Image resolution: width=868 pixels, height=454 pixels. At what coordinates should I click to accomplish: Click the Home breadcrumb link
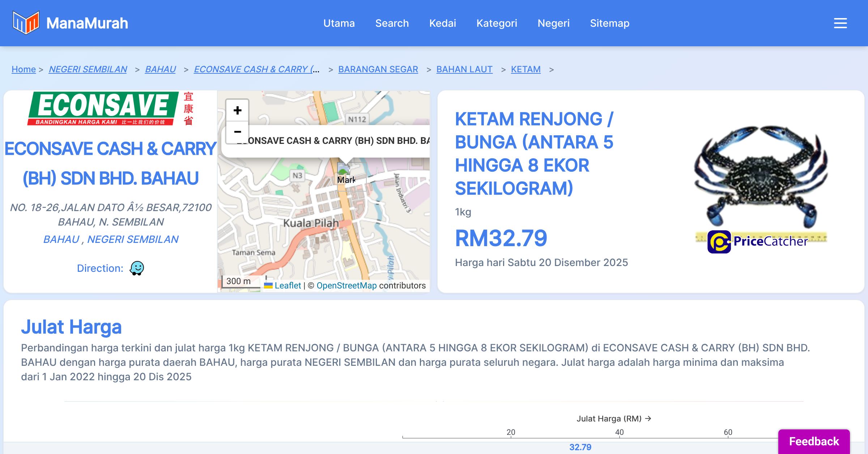[24, 69]
